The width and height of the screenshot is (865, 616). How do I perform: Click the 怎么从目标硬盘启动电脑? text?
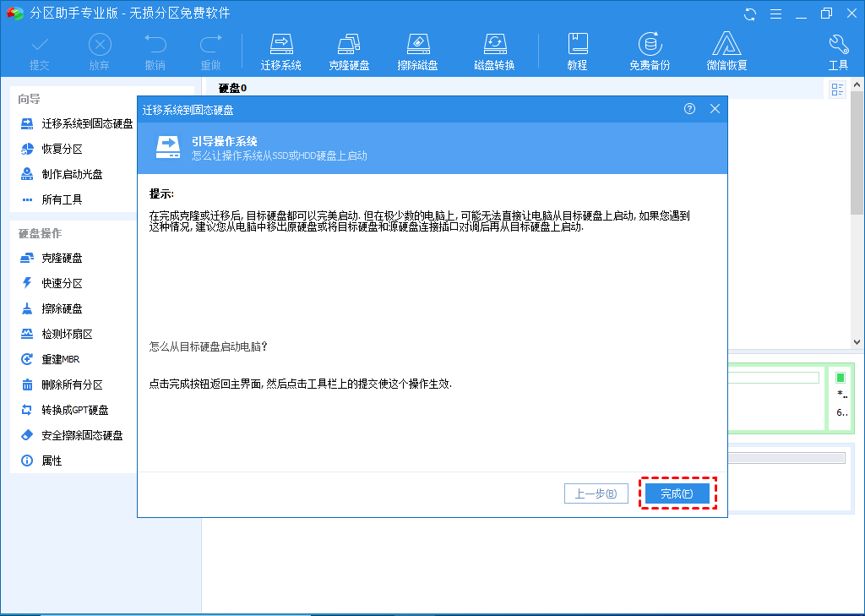coord(209,346)
